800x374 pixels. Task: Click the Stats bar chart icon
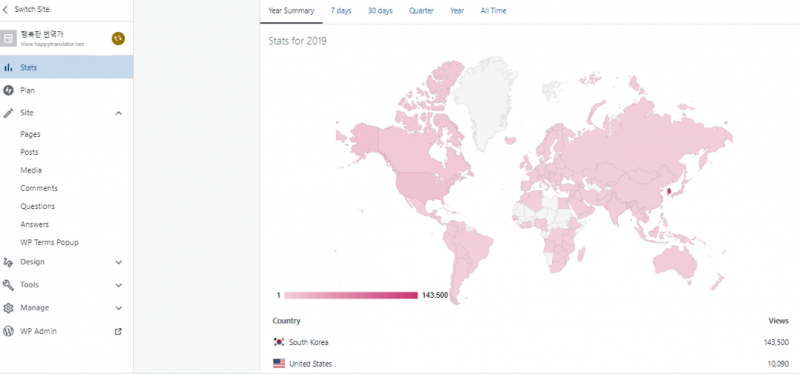pyautogui.click(x=8, y=67)
